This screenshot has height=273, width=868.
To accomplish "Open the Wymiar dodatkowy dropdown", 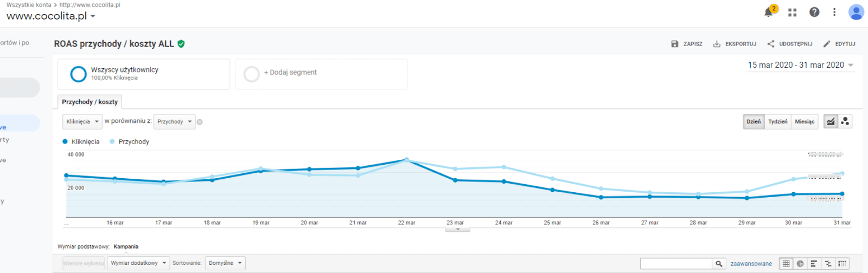I will click(x=138, y=263).
